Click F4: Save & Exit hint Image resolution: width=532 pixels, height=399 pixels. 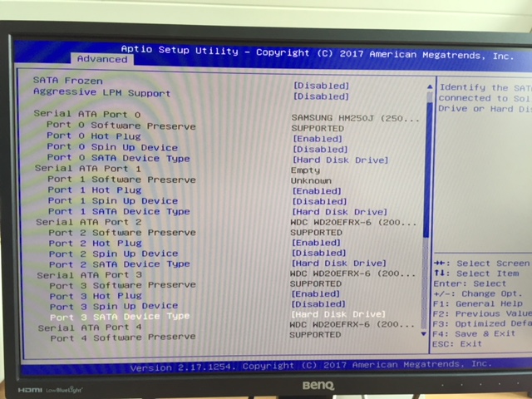click(474, 334)
